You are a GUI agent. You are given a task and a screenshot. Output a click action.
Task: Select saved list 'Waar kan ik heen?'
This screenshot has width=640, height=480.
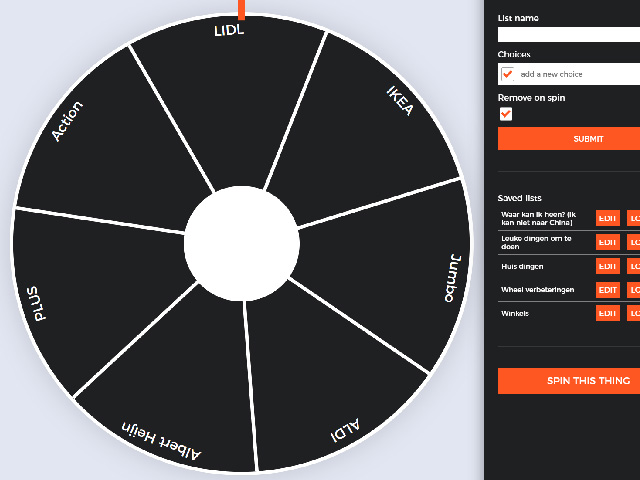(538, 218)
